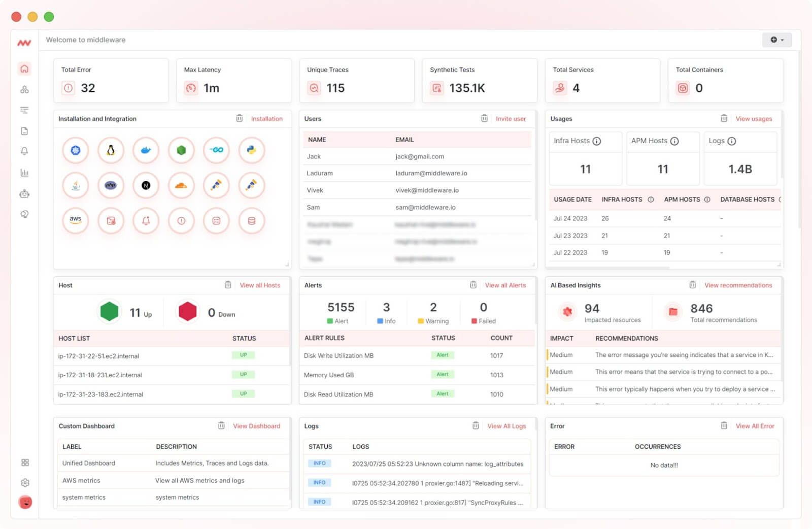This screenshot has height=529, width=812.
Task: Click the trash icon on the Users panel
Action: [485, 118]
